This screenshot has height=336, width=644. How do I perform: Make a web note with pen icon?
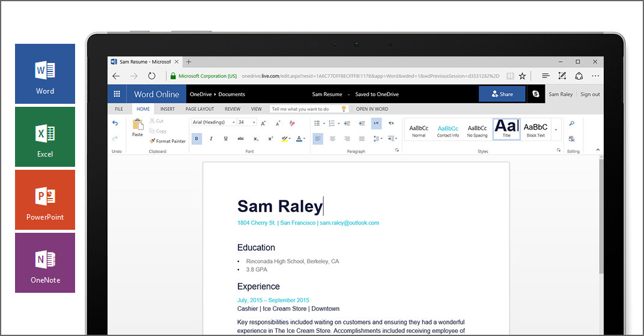point(562,76)
